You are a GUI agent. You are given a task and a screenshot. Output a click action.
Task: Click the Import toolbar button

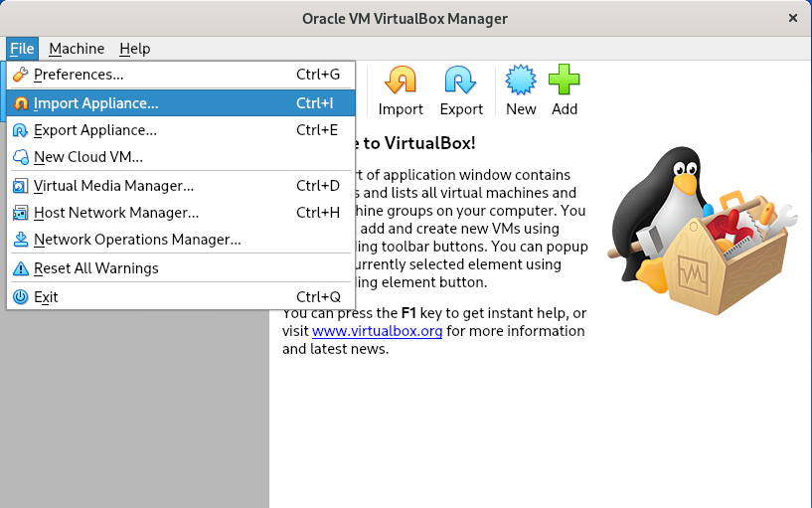(401, 90)
